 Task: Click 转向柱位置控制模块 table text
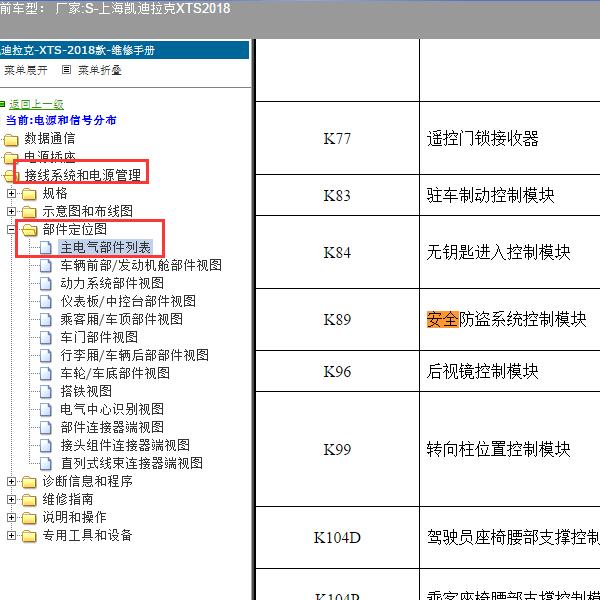point(499,449)
